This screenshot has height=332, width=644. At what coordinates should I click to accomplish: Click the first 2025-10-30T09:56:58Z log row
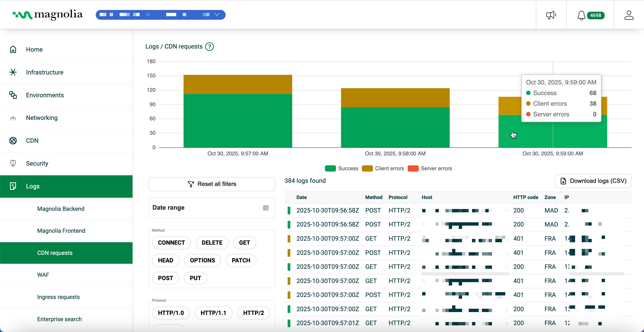click(x=458, y=211)
